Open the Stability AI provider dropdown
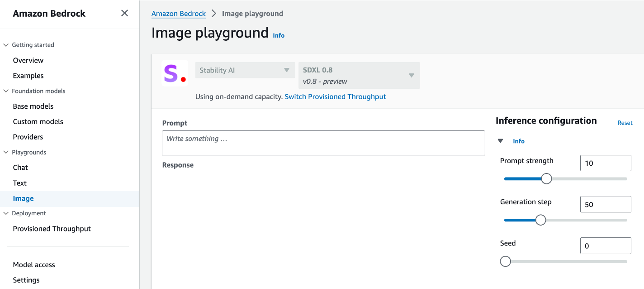The image size is (644, 289). point(245,70)
